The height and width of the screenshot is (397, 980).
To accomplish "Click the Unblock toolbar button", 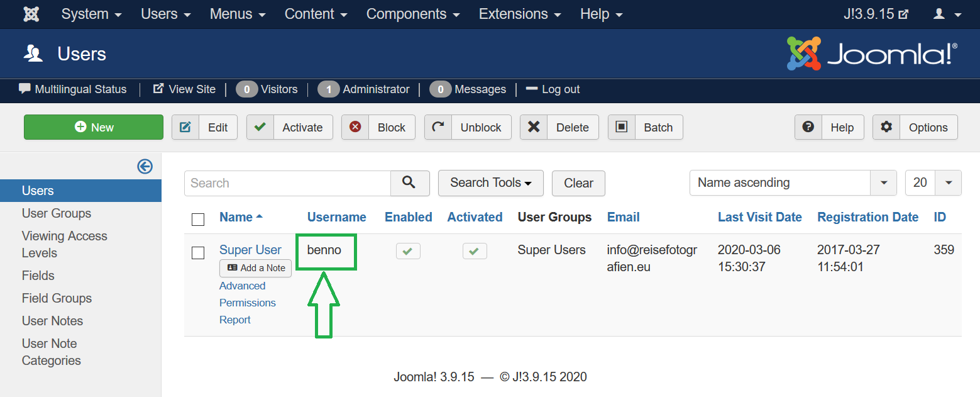I will [468, 127].
